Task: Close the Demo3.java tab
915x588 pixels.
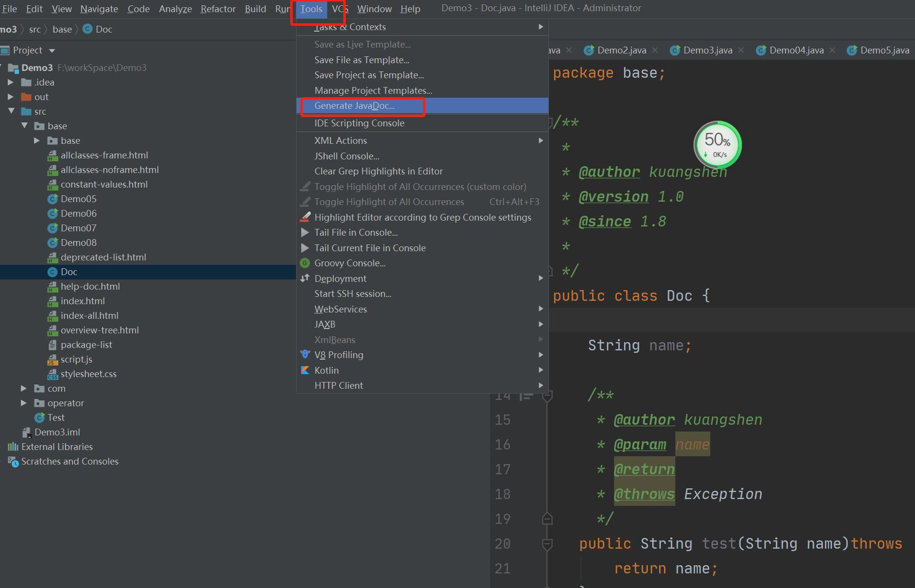Action: coord(741,50)
